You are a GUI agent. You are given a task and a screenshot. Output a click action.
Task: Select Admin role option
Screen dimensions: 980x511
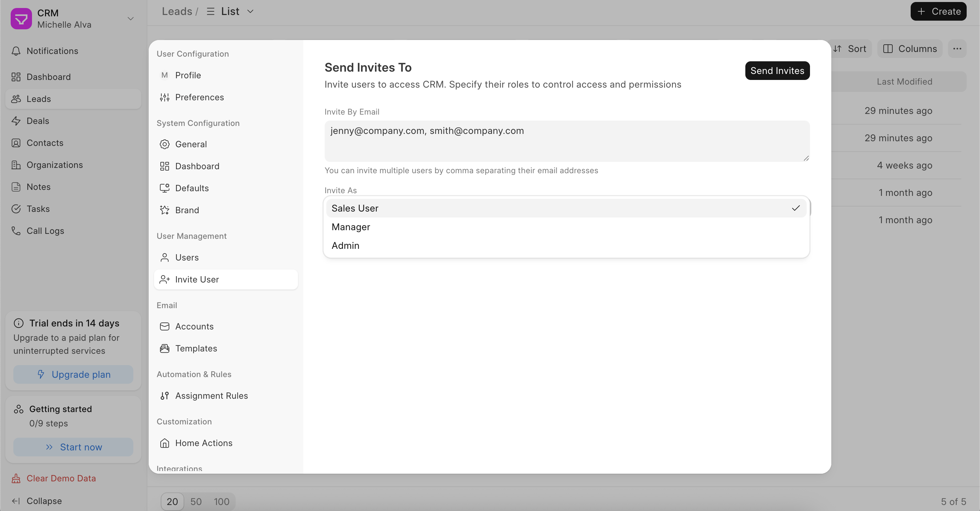[345, 246]
